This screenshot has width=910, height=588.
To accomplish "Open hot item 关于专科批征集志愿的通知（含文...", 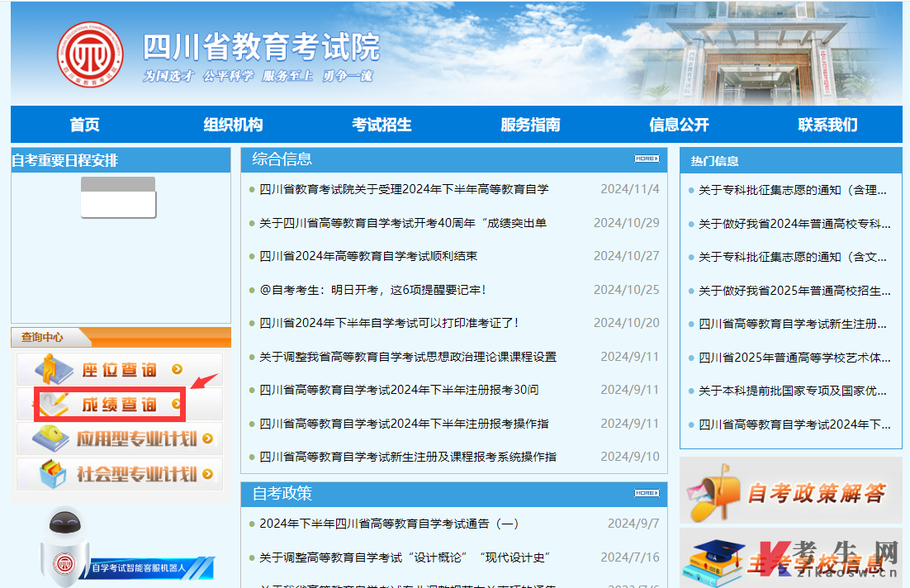I will point(792,257).
